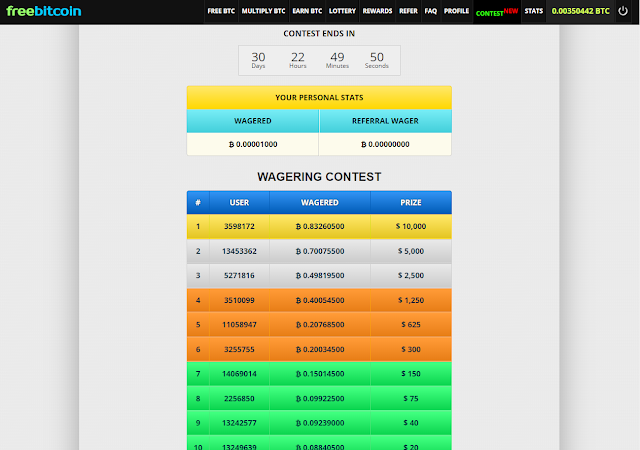Select user 14069014

(x=239, y=374)
